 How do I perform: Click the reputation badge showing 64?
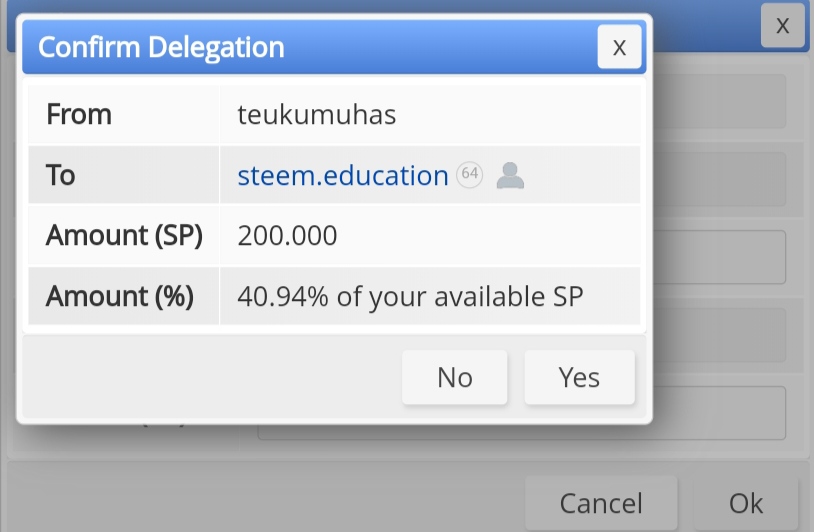tap(469, 174)
